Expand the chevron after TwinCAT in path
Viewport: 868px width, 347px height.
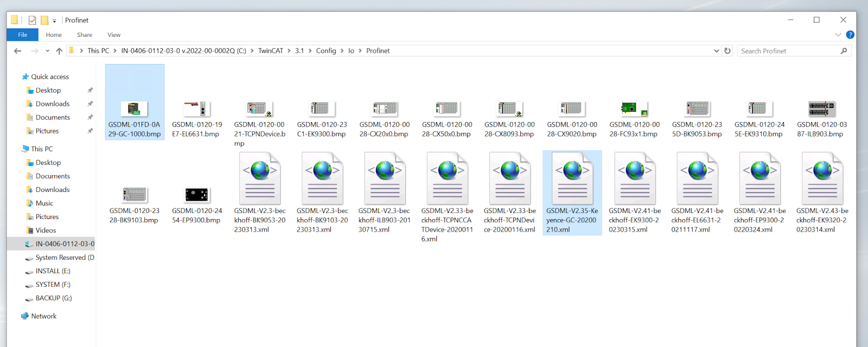click(x=289, y=51)
